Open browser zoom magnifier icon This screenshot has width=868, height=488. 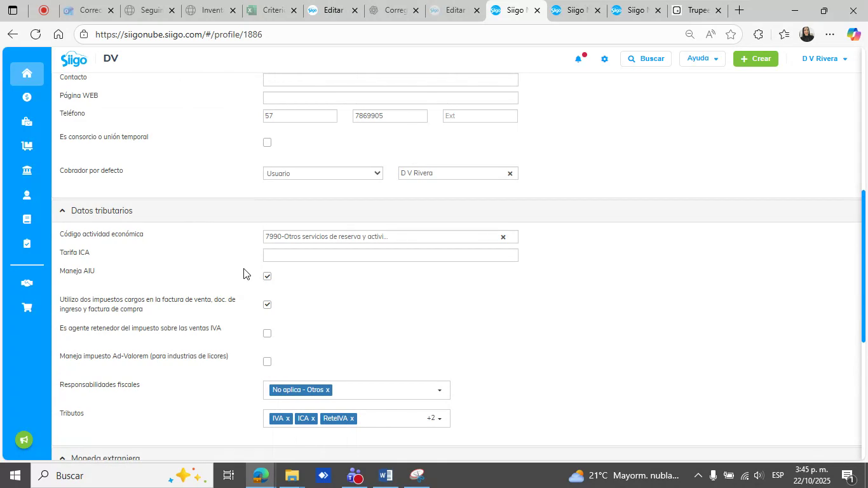click(689, 34)
